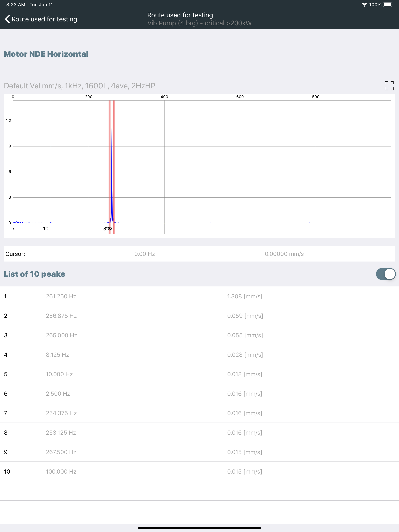Select peak 4 row at 8.125 Hz
Screen dimensions: 399x532
pyautogui.click(x=199, y=355)
